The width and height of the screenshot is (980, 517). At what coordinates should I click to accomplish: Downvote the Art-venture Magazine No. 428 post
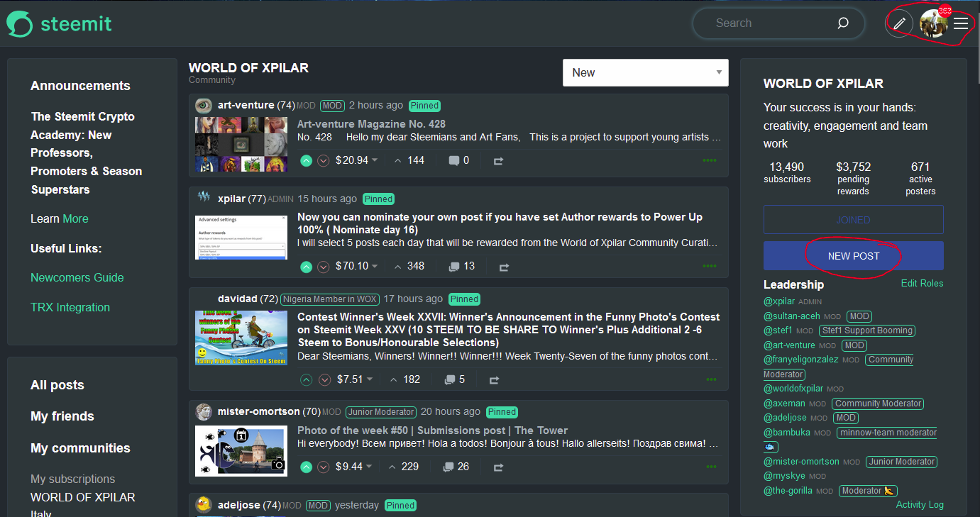[x=324, y=160]
